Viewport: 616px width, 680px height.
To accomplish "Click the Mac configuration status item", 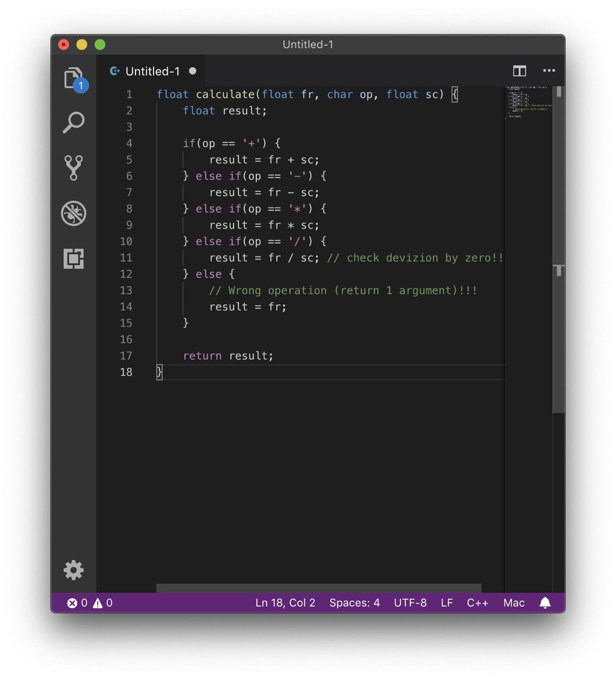I will click(x=514, y=603).
